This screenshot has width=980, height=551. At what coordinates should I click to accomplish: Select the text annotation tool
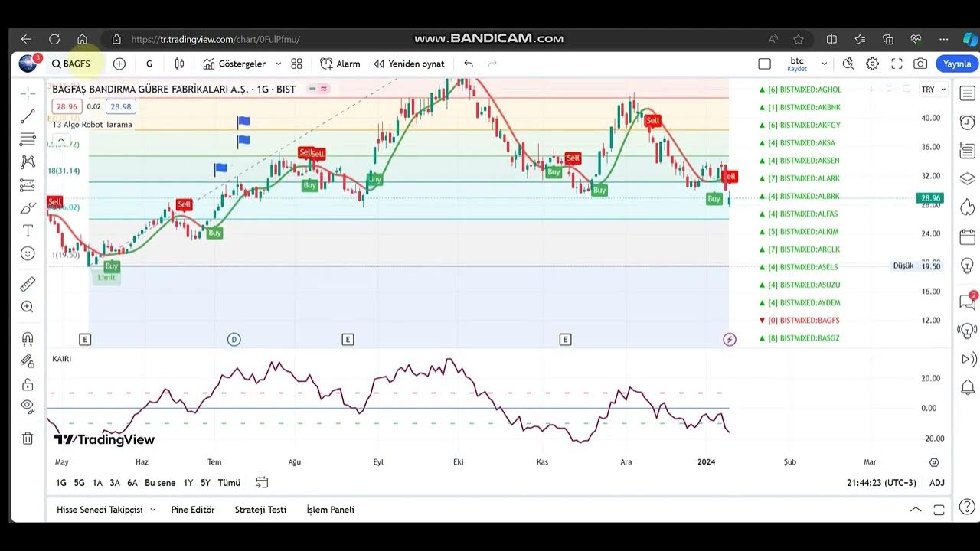point(28,230)
